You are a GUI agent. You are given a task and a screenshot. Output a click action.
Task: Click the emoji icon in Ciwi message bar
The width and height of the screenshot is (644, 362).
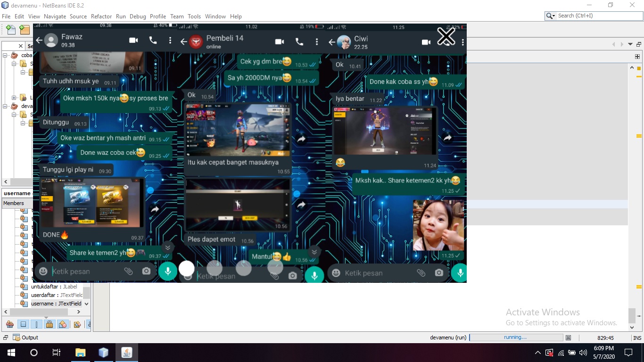click(x=336, y=273)
